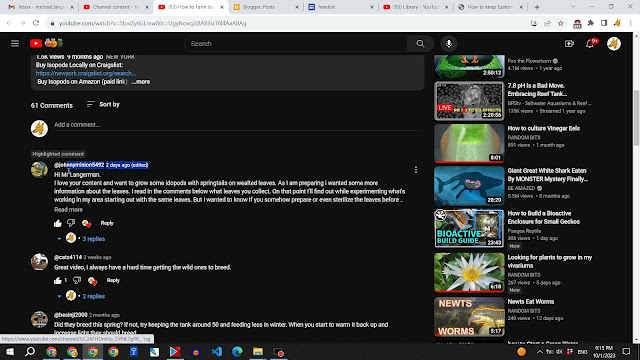Open Microsoft Edge from the taskbar
The height and width of the screenshot is (360, 640).
(x=237, y=351)
